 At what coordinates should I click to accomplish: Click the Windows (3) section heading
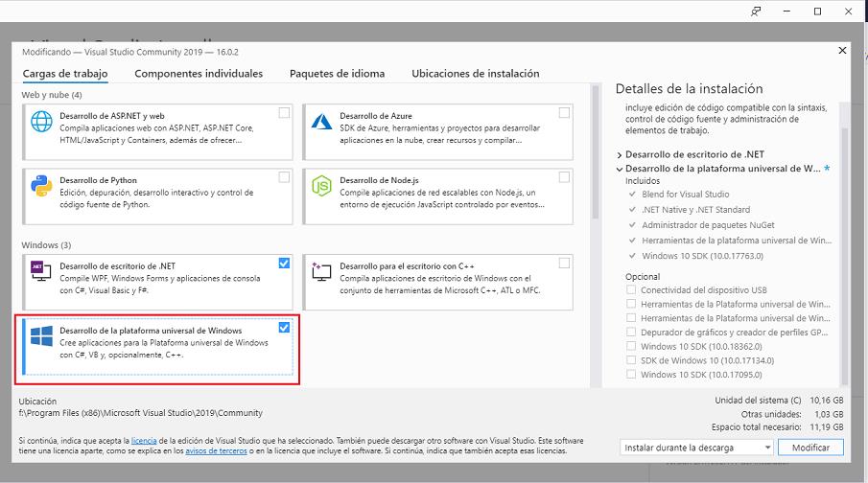(46, 244)
